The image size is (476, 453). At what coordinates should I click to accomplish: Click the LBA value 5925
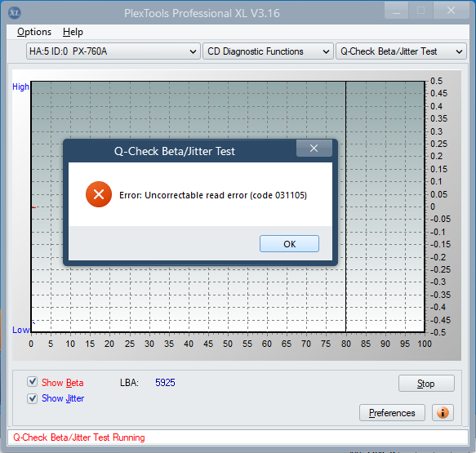(165, 383)
